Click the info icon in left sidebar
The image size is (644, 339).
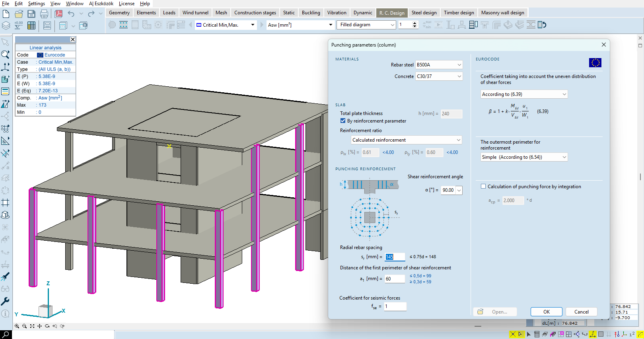click(5, 314)
